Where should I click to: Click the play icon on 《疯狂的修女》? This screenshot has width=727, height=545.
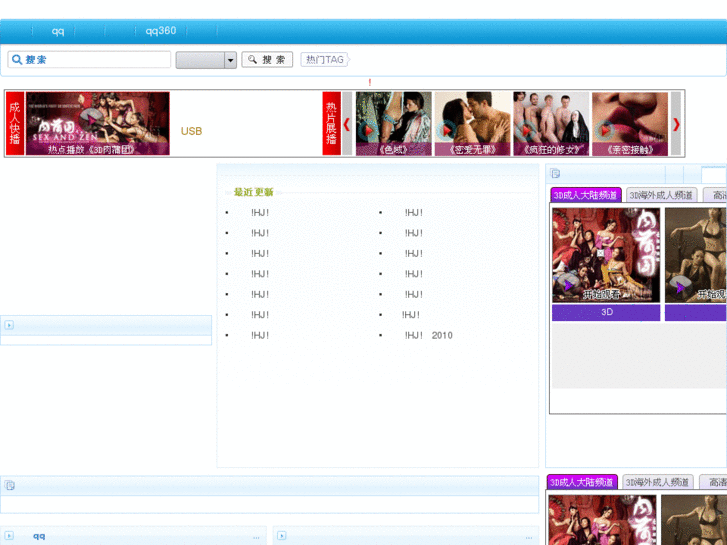point(526,131)
